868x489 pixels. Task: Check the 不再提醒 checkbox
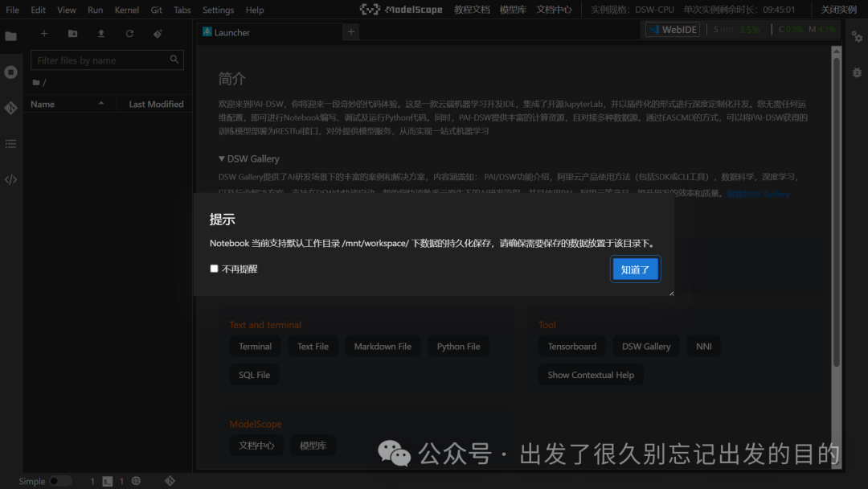214,268
